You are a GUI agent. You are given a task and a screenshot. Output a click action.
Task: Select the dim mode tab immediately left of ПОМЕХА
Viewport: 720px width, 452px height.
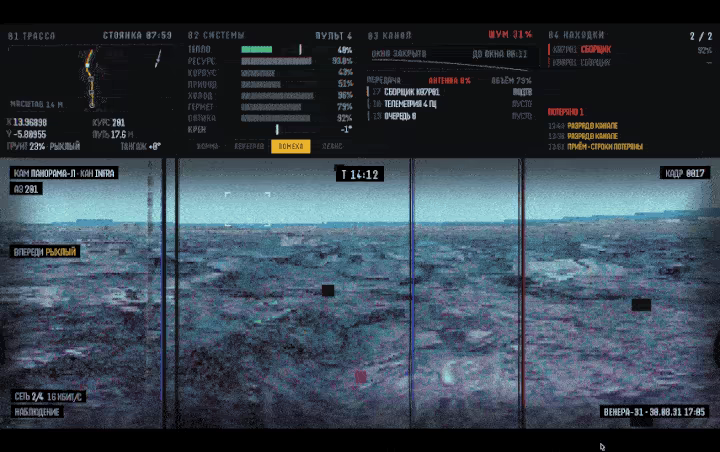click(249, 146)
